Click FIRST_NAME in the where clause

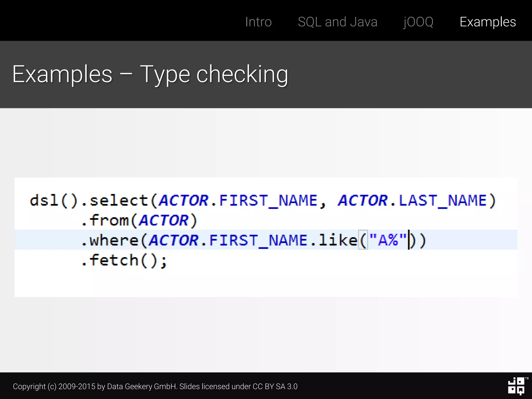[258, 240]
